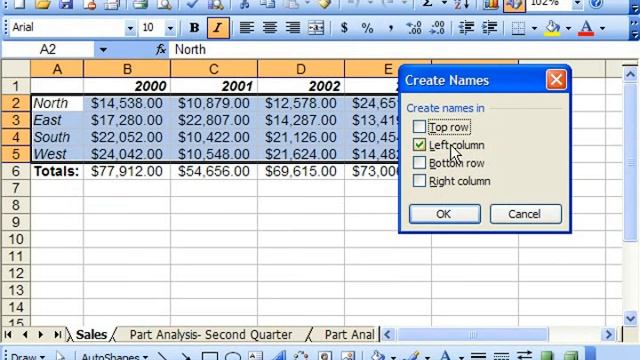Click Decrease Indent icon
Screen dimensions: 640x360
[466, 28]
